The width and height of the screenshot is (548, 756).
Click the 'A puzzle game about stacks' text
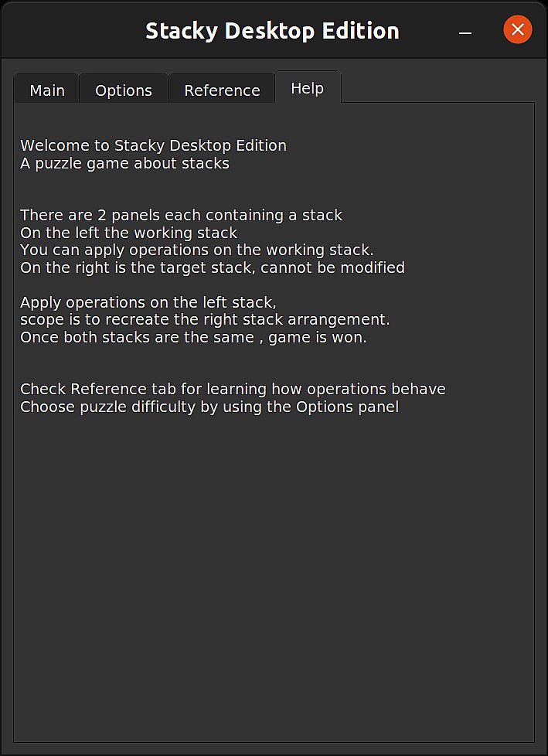coord(124,163)
